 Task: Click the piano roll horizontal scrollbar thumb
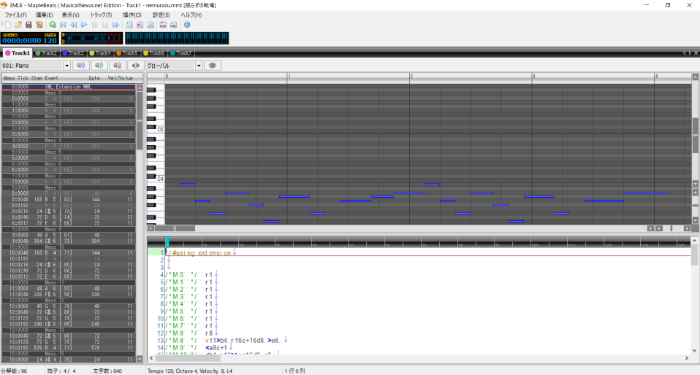point(185,228)
